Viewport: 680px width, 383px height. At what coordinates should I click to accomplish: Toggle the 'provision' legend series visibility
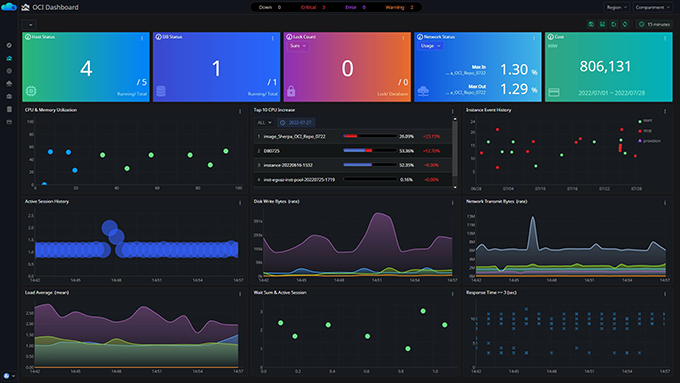click(649, 141)
